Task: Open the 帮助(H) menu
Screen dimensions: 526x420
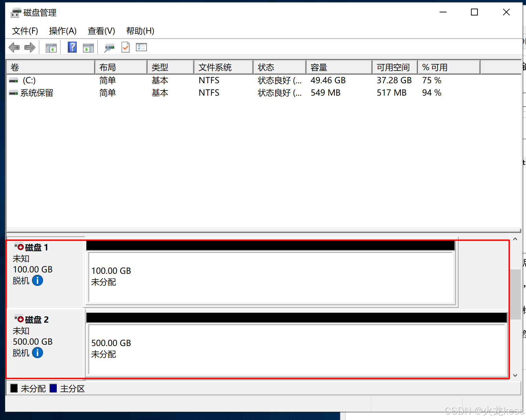Action: pyautogui.click(x=140, y=31)
